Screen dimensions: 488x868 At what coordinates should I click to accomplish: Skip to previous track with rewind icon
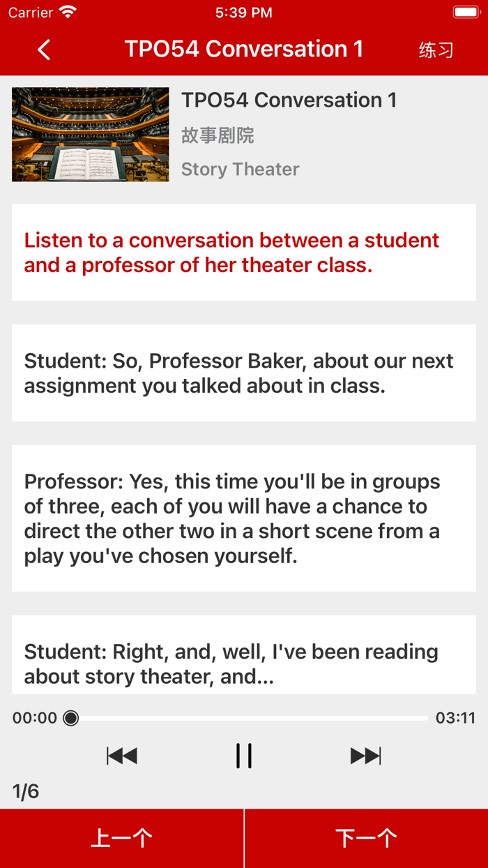(x=122, y=756)
